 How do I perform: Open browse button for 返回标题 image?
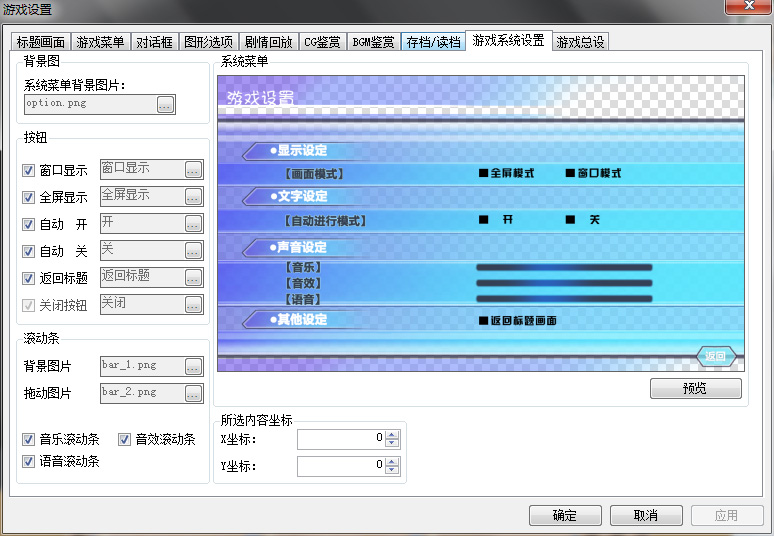coord(193,278)
